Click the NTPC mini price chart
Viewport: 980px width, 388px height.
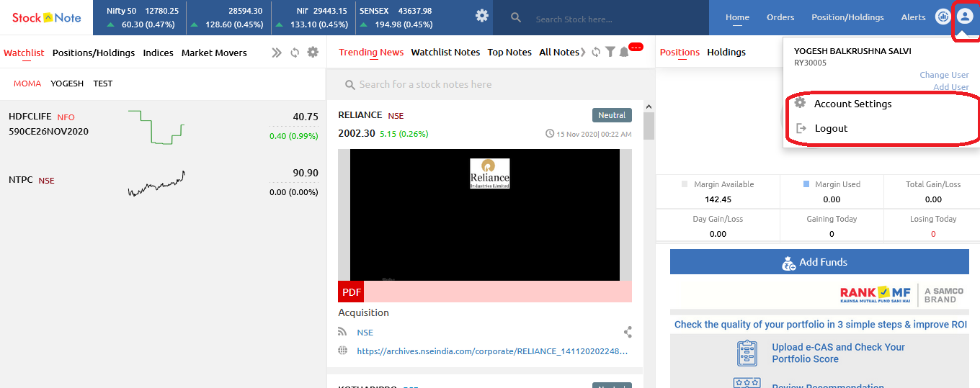click(x=156, y=184)
